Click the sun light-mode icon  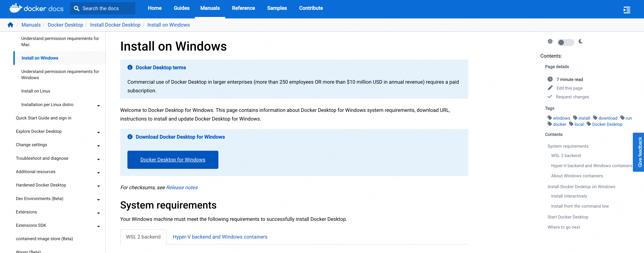550,42
